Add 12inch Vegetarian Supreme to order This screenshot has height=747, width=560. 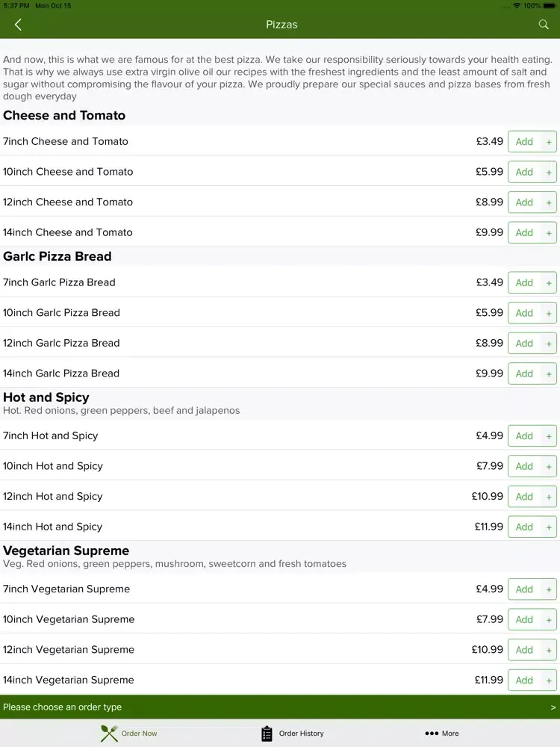click(524, 650)
